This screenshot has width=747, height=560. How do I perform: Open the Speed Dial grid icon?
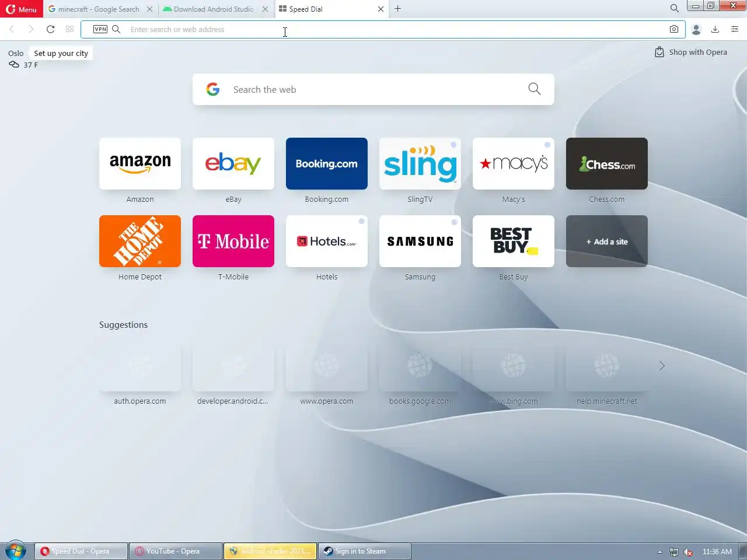pos(70,29)
